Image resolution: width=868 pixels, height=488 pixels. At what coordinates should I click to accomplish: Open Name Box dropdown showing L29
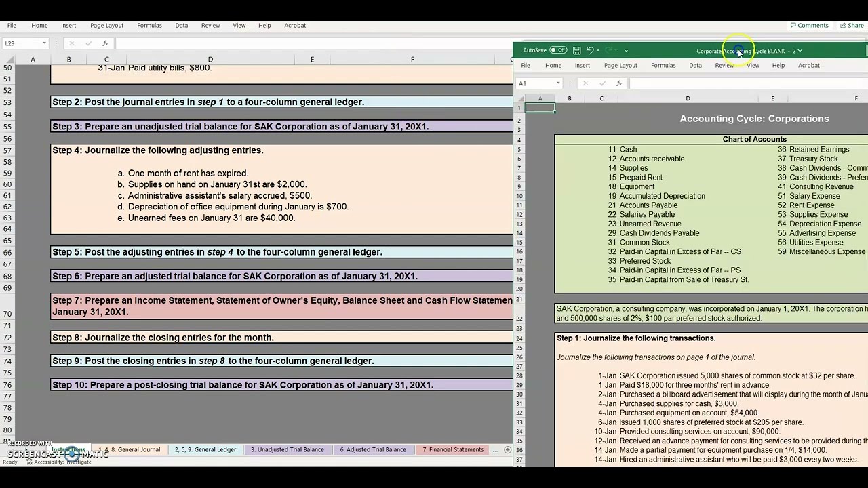point(44,43)
